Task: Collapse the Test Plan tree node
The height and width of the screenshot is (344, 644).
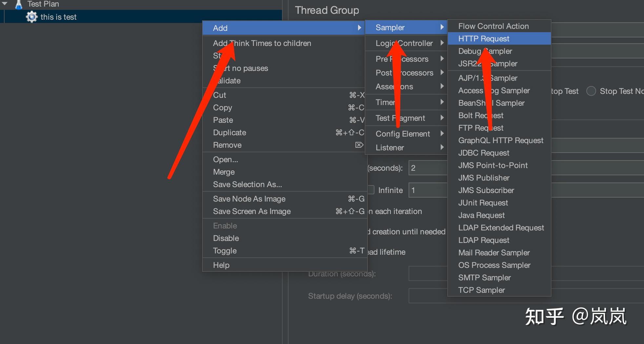Action: tap(5, 4)
